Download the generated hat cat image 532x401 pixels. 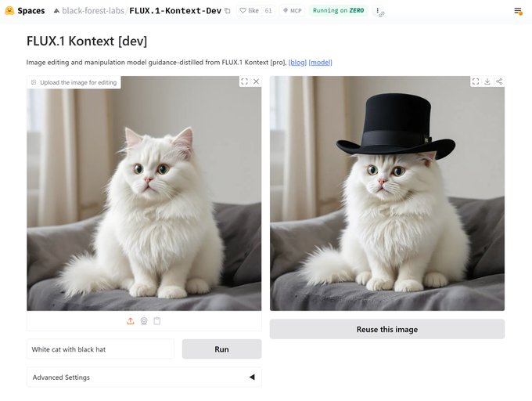(x=487, y=81)
